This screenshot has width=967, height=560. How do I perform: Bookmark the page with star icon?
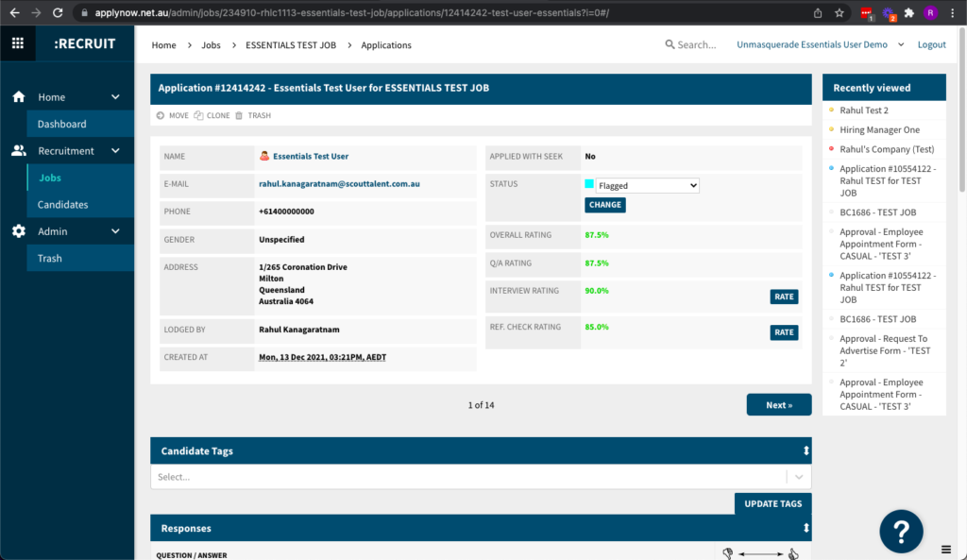(x=840, y=13)
